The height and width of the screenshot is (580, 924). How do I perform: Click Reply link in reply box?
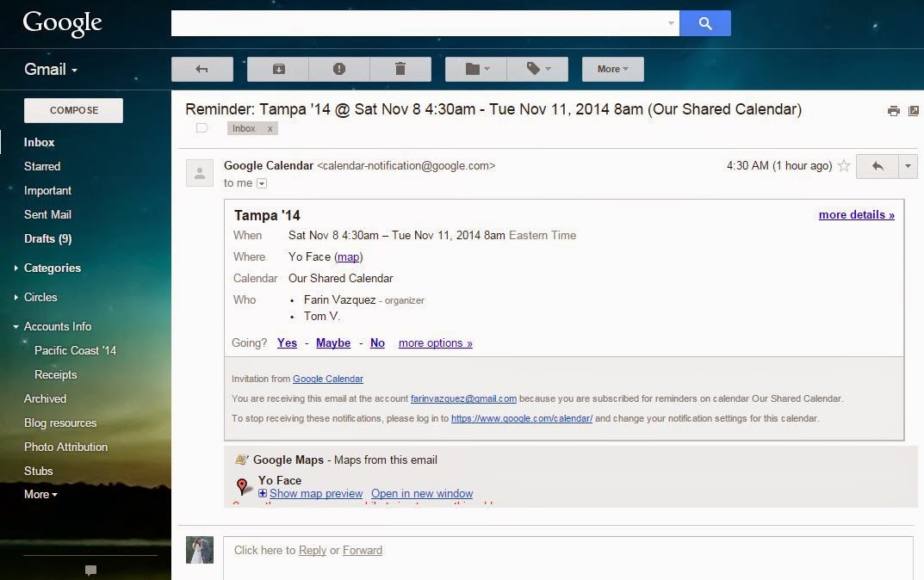[313, 551]
